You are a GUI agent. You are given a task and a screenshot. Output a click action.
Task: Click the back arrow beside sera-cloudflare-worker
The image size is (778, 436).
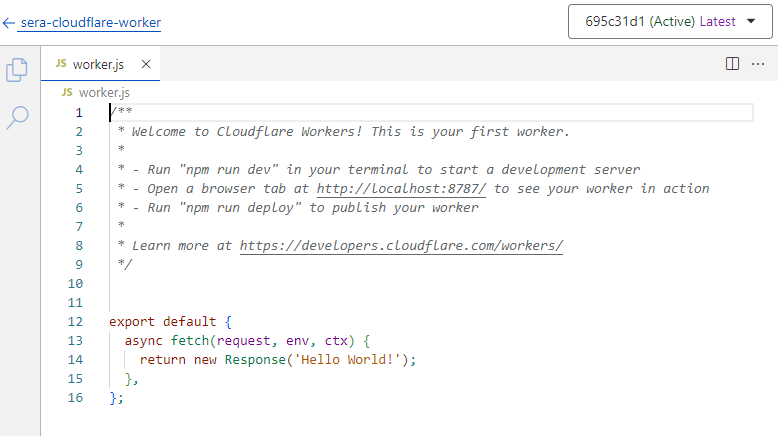9,22
